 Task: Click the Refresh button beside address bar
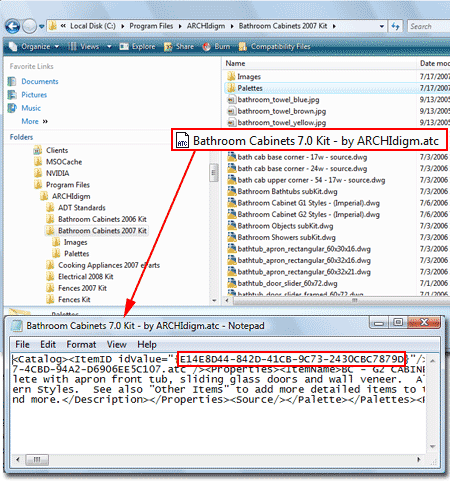(396, 26)
